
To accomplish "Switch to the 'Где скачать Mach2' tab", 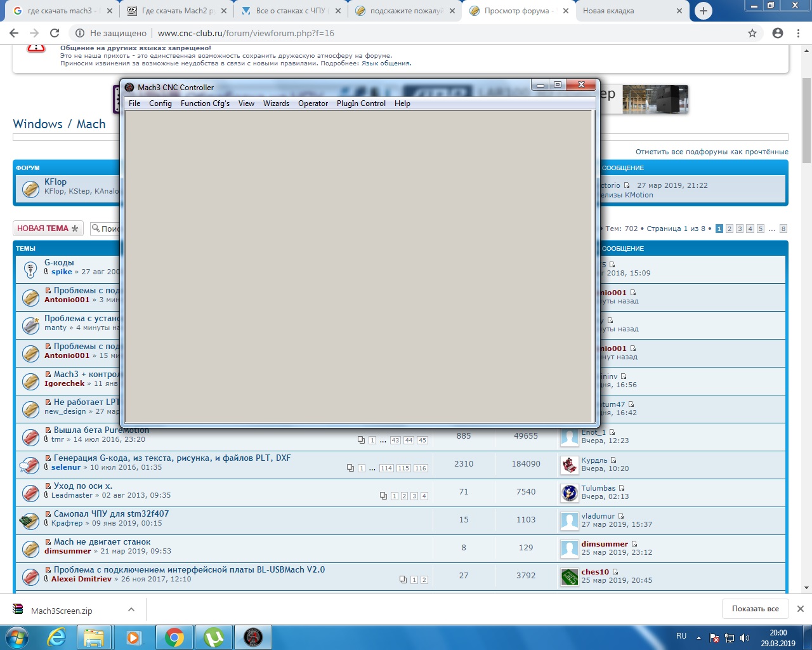I will [x=178, y=11].
